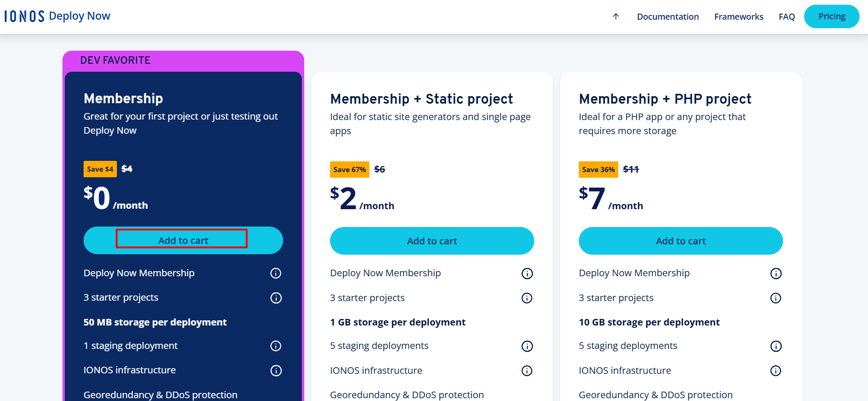Show info for Deploy Now Membership in PHP project card
The image size is (868, 401).
coord(776,273)
